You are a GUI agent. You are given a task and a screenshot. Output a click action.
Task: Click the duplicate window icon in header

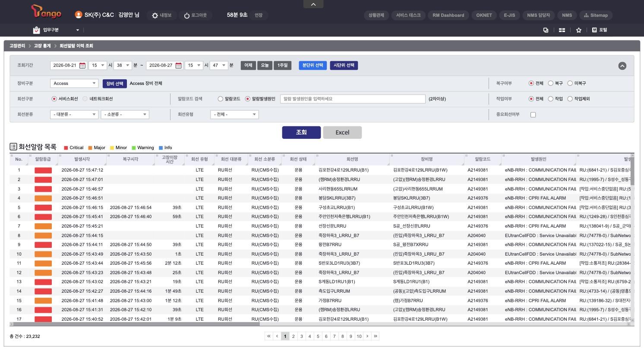[546, 30]
